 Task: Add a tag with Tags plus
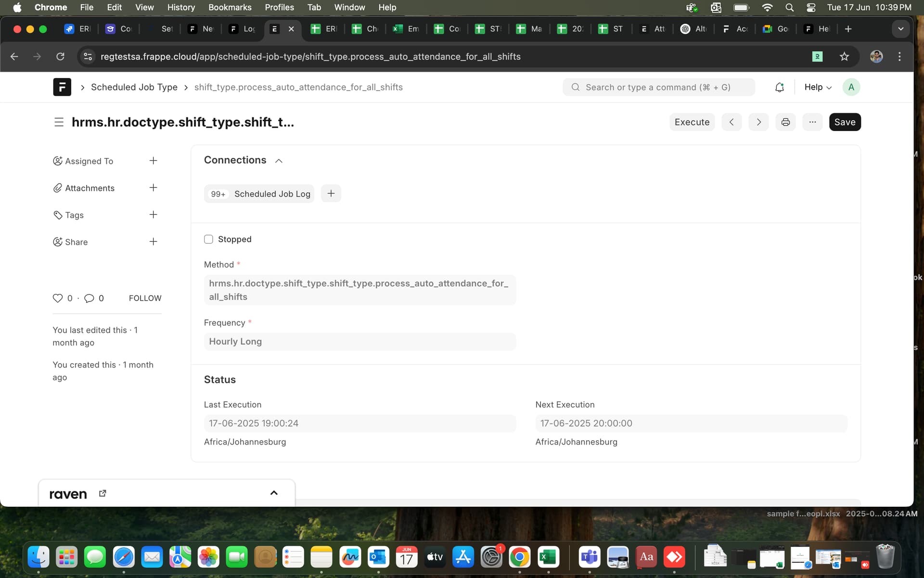[x=153, y=214]
